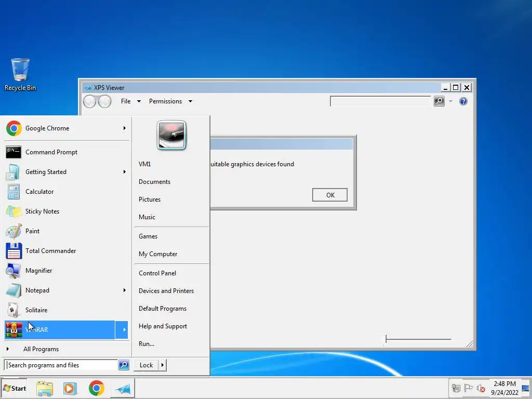
Task: Switch to XPS Viewer taskbar button
Action: 123,388
